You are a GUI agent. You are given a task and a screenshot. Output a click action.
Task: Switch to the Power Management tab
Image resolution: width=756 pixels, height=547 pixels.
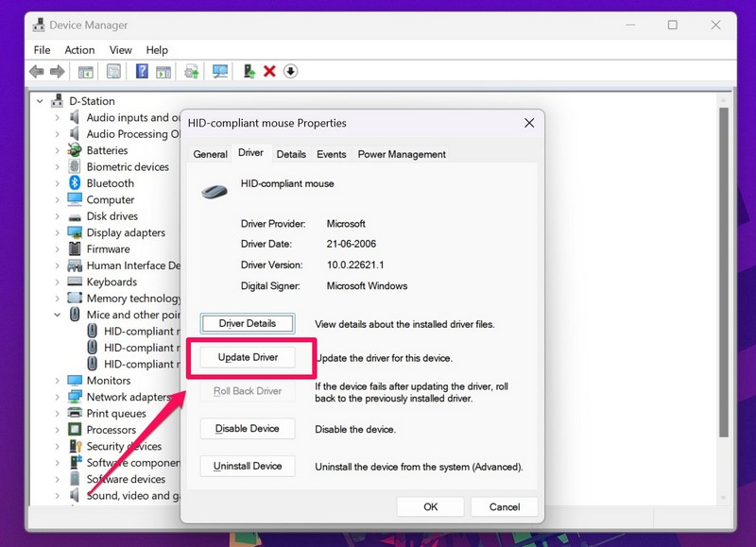(401, 154)
